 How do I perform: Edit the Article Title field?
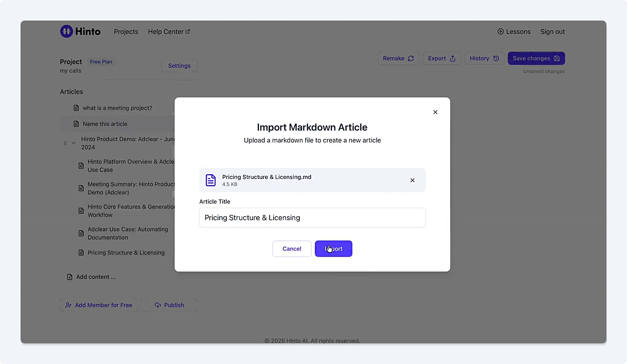click(x=312, y=217)
